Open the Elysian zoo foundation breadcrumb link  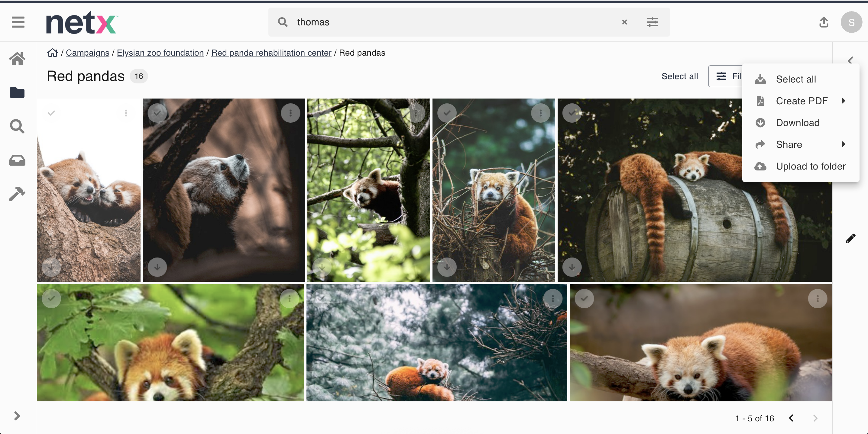pos(160,53)
